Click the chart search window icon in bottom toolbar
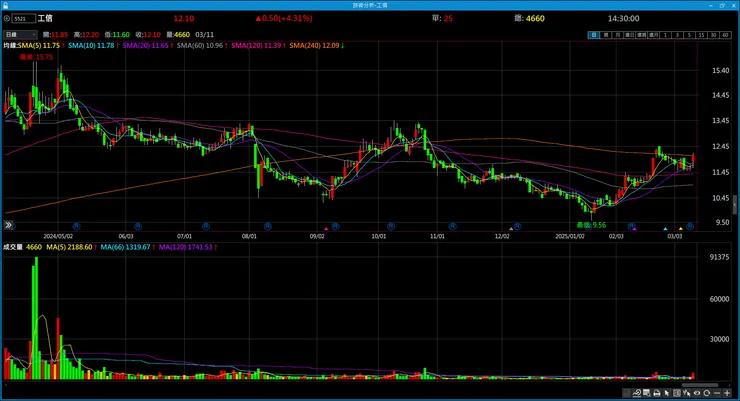The height and width of the screenshot is (401, 740). click(647, 393)
